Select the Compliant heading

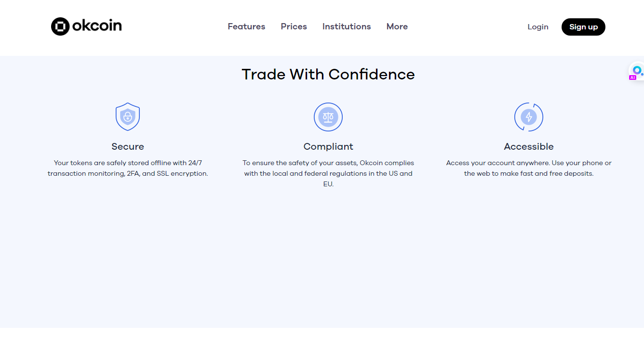[328, 146]
